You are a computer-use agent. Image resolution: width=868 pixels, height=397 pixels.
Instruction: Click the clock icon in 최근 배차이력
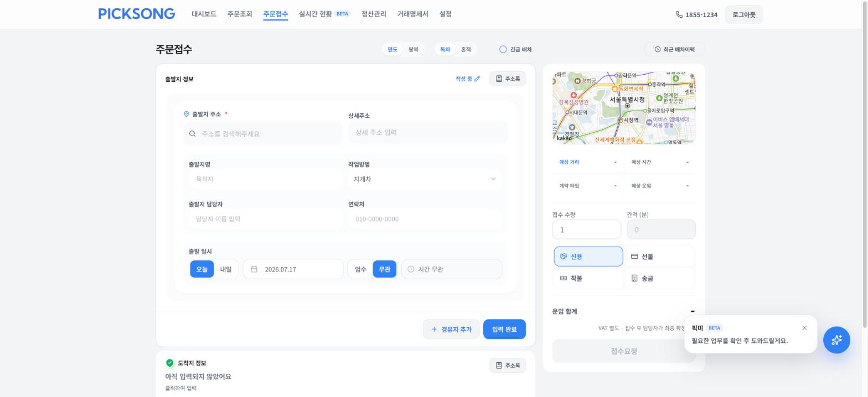pyautogui.click(x=658, y=49)
